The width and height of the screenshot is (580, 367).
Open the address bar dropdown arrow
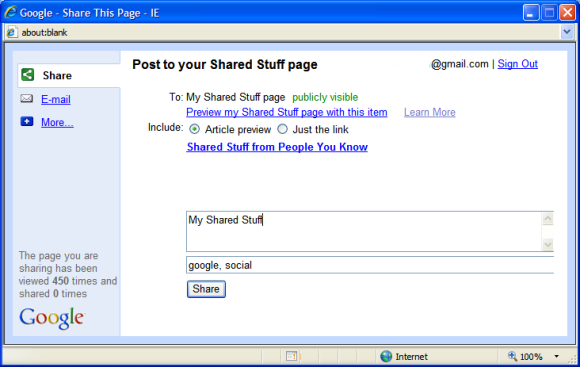(x=566, y=32)
